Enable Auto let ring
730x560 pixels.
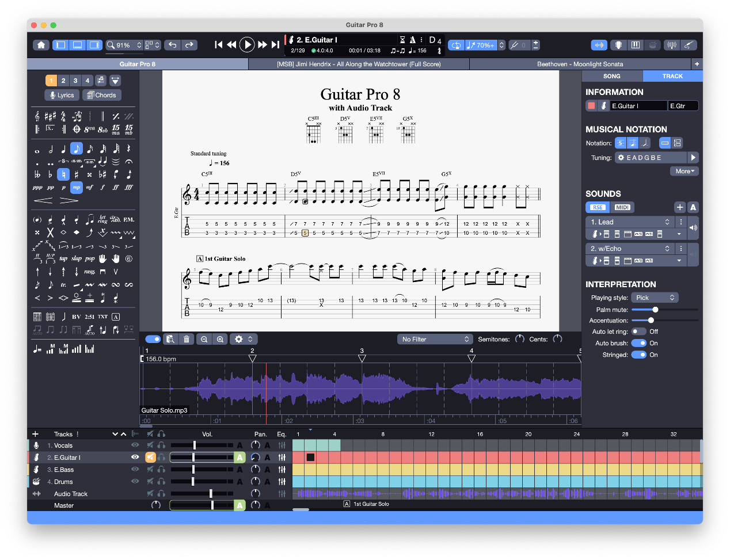click(638, 331)
